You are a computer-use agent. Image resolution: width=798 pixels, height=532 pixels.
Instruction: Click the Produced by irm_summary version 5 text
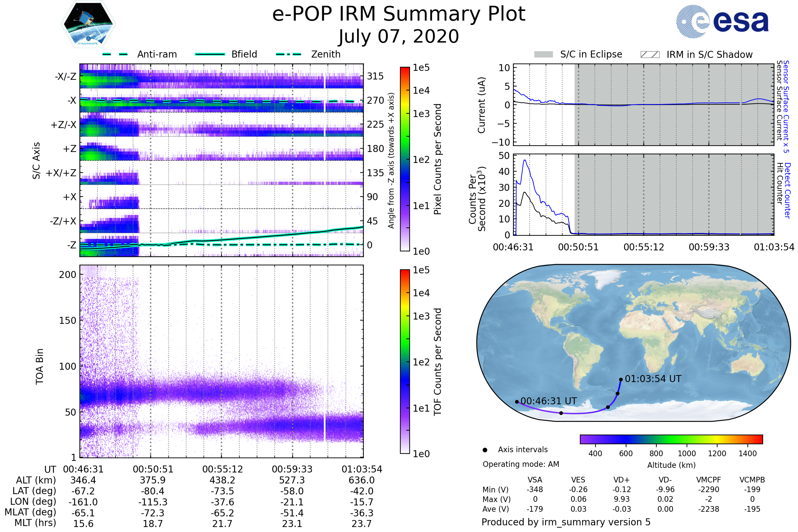(x=566, y=522)
